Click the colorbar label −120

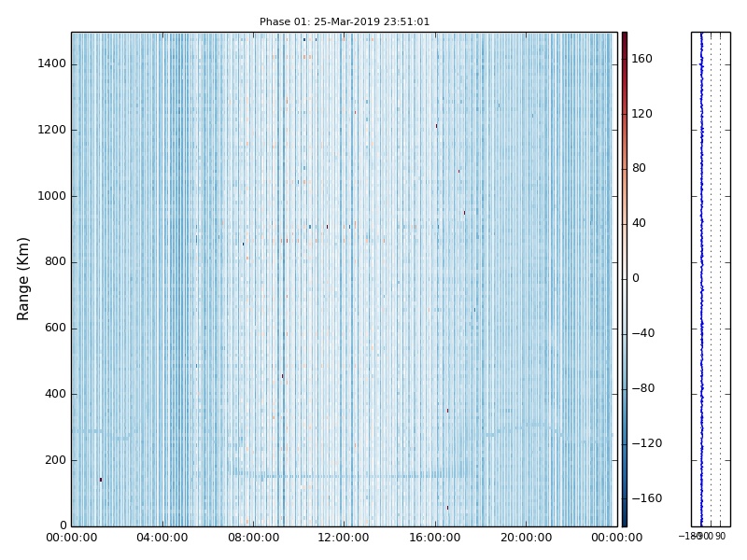646,443
